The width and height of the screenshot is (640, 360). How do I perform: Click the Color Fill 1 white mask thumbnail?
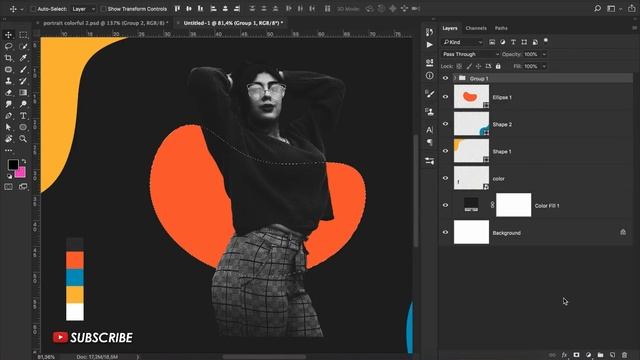pos(513,205)
